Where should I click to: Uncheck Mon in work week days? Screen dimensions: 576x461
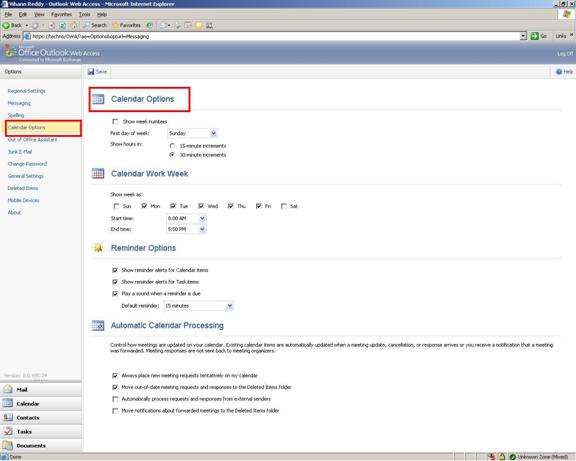click(x=144, y=206)
